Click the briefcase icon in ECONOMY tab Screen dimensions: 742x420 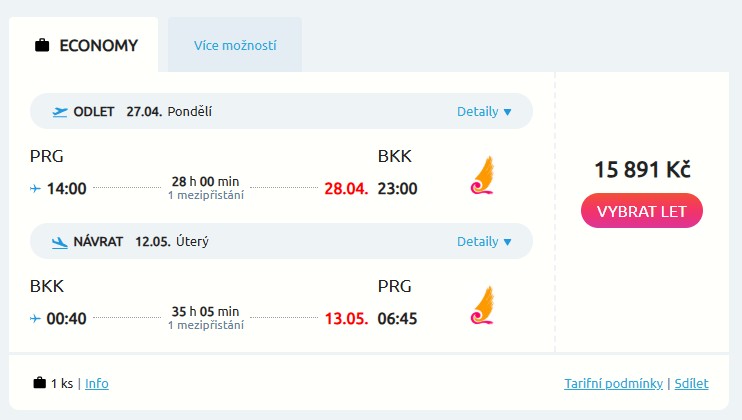click(x=42, y=45)
